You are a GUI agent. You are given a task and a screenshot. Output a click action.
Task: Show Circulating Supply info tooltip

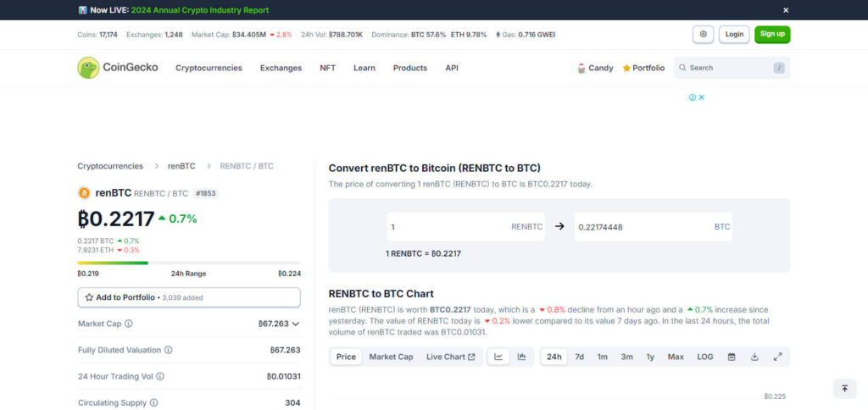[154, 403]
